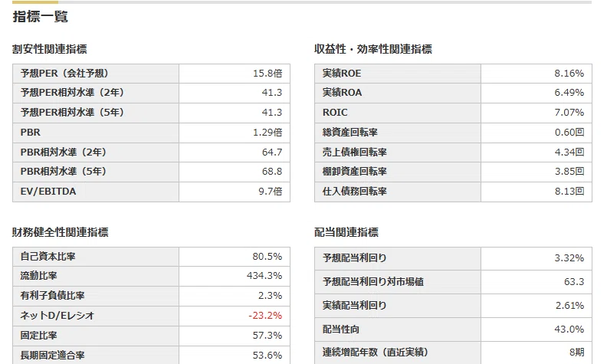Click the ネットD/Eレシオ label
Image resolution: width=607 pixels, height=364 pixels.
point(57,316)
